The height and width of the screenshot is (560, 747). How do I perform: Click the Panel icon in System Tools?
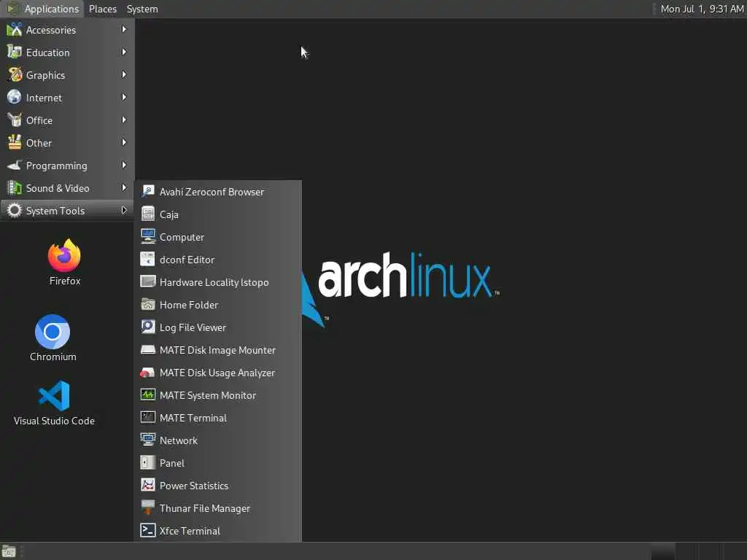pos(147,463)
